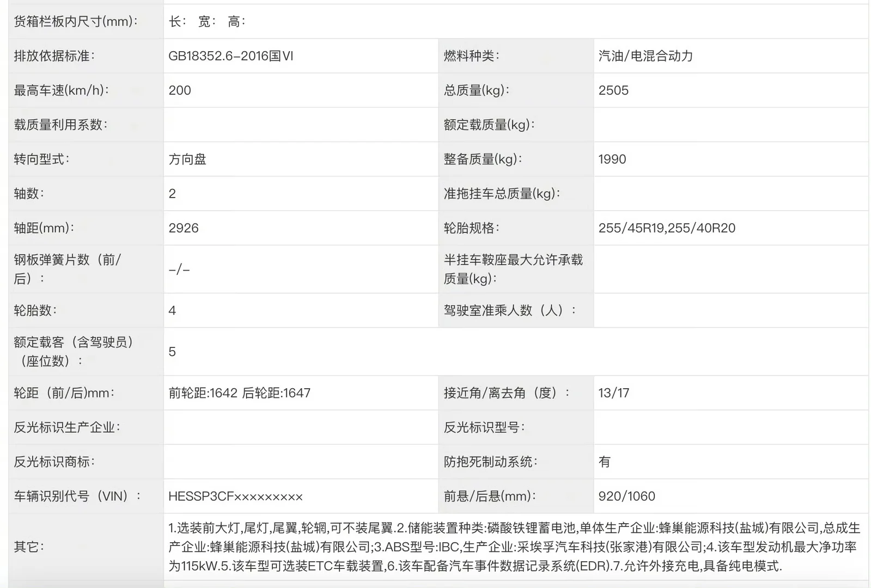Select the seating capacity value 5
The width and height of the screenshot is (871, 588).
coord(172,352)
